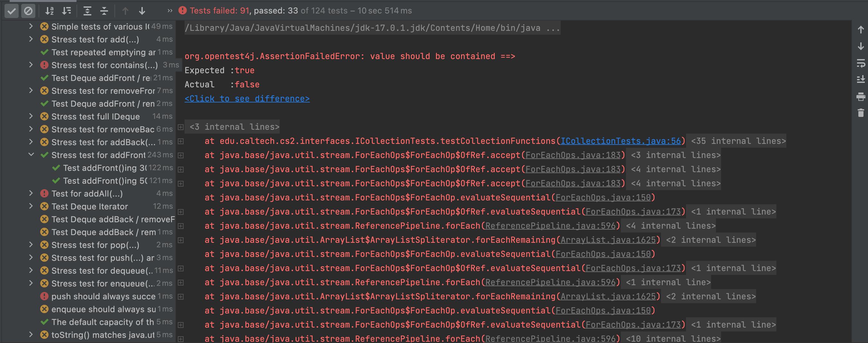The width and height of the screenshot is (868, 343).
Task: Expand all test nodes
Action: coord(87,11)
